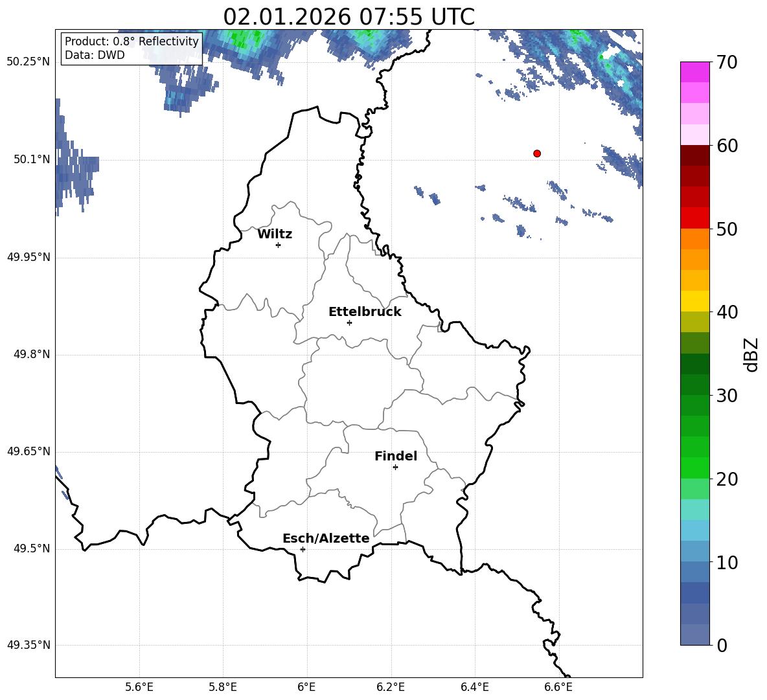Click the 'Product: 0.8° Reflectivity' text

pyautogui.click(x=132, y=41)
